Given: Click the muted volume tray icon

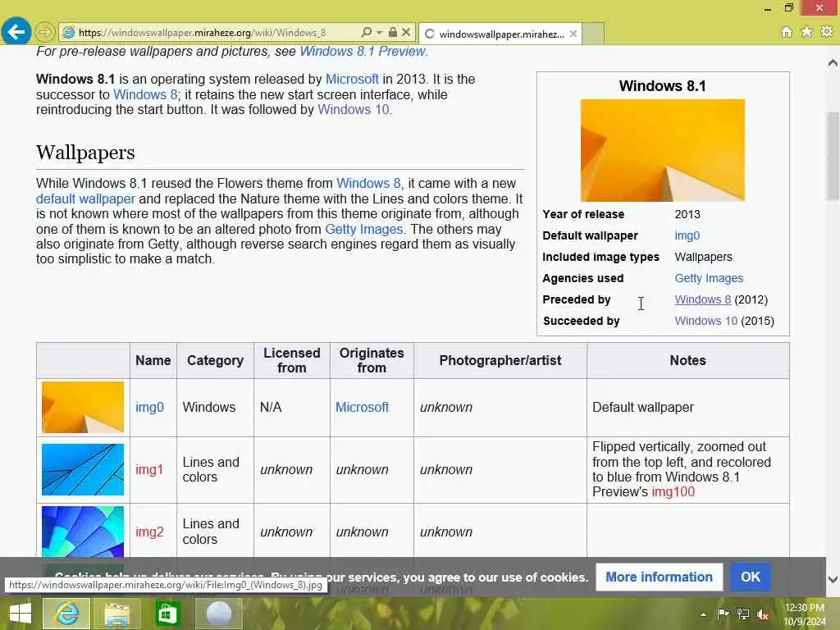Looking at the screenshot, I should point(763,614).
